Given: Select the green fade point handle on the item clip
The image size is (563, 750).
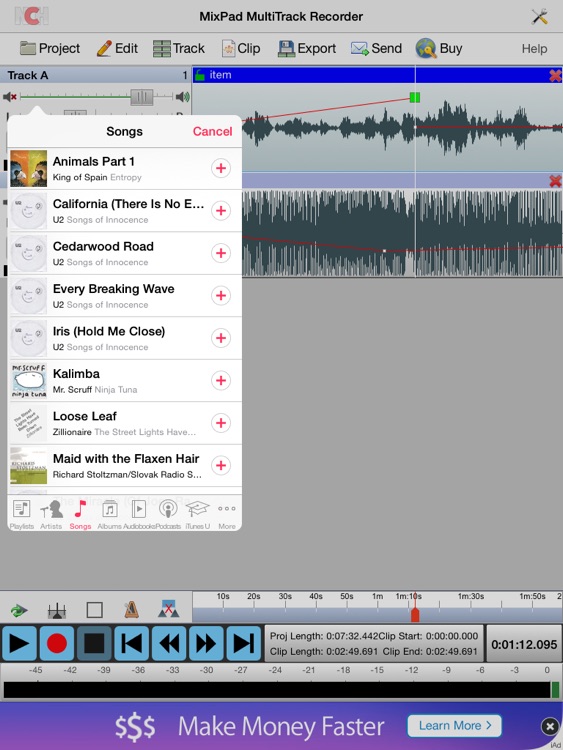Looking at the screenshot, I should 415,98.
